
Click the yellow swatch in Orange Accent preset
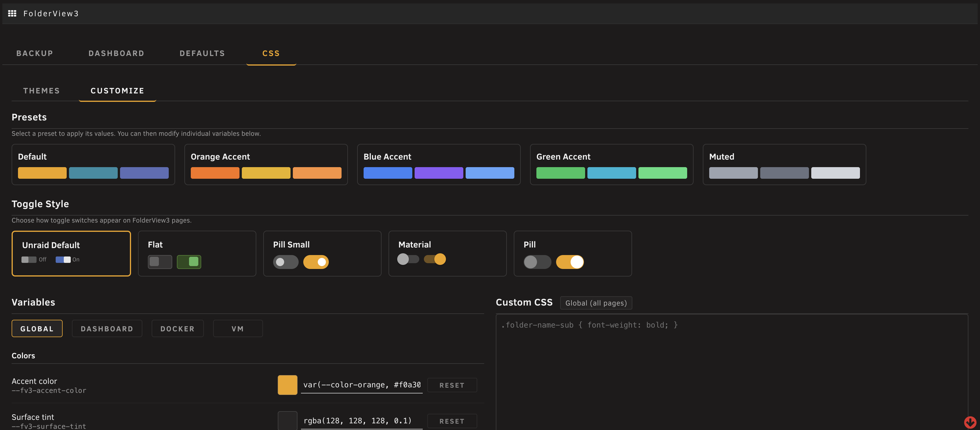pyautogui.click(x=266, y=173)
